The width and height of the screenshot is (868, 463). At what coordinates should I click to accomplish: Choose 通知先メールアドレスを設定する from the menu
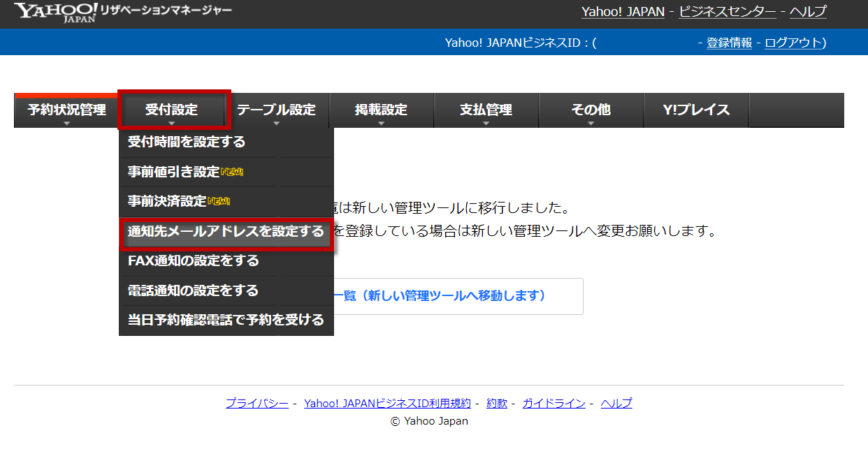pos(226,231)
